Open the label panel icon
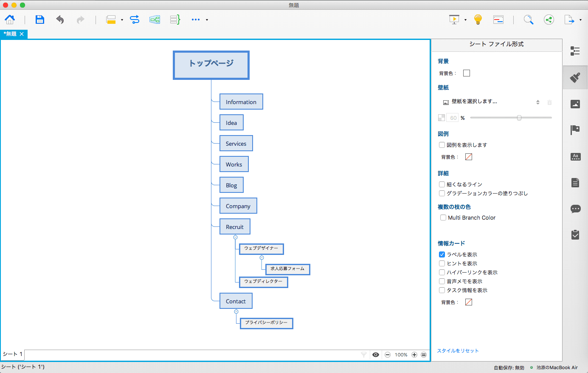 tap(575, 156)
